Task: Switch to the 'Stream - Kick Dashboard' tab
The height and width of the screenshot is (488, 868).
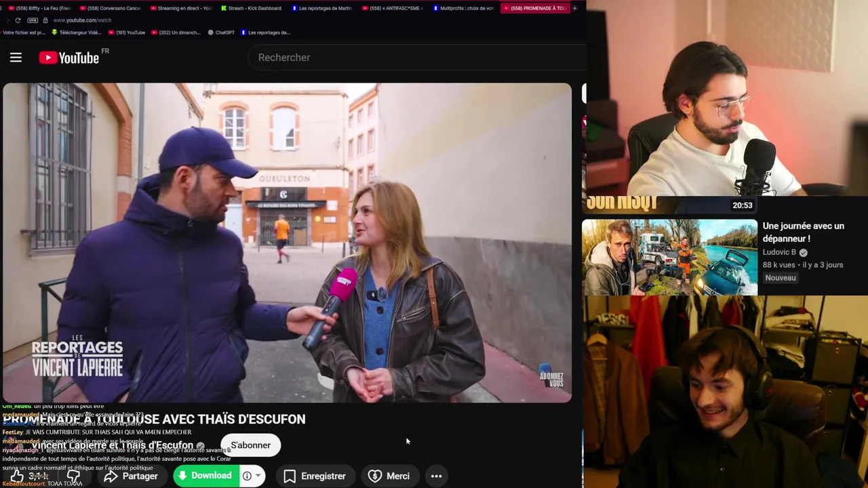Action: tap(251, 8)
